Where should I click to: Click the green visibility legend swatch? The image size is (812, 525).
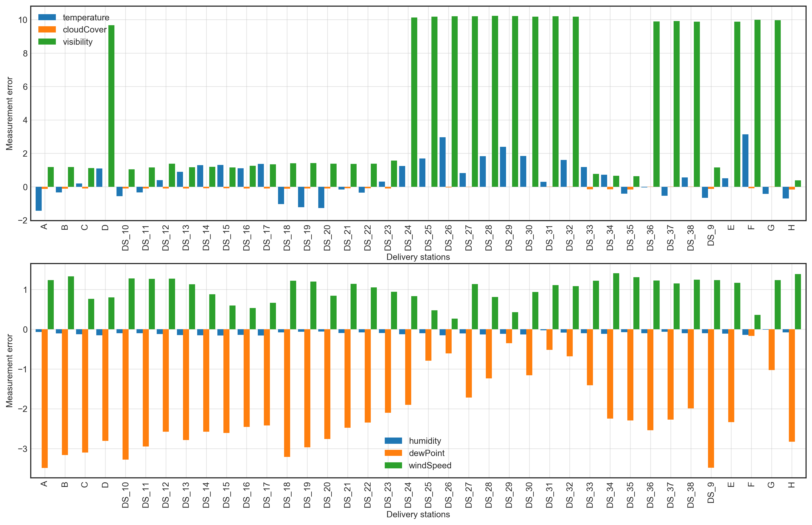point(47,42)
